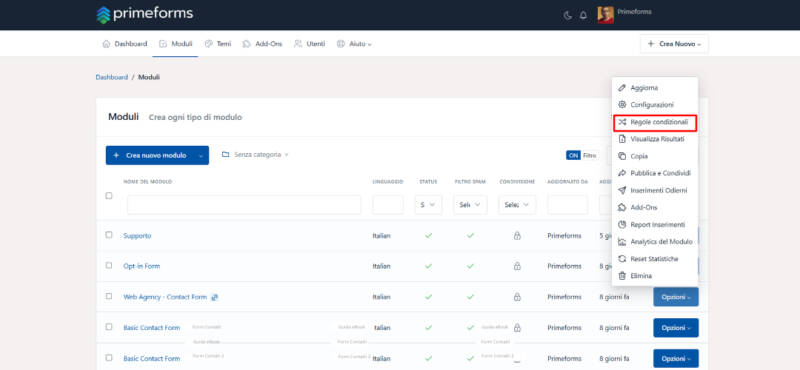Open the Dashboard nav item
This screenshot has height=370, width=800.
pos(125,44)
